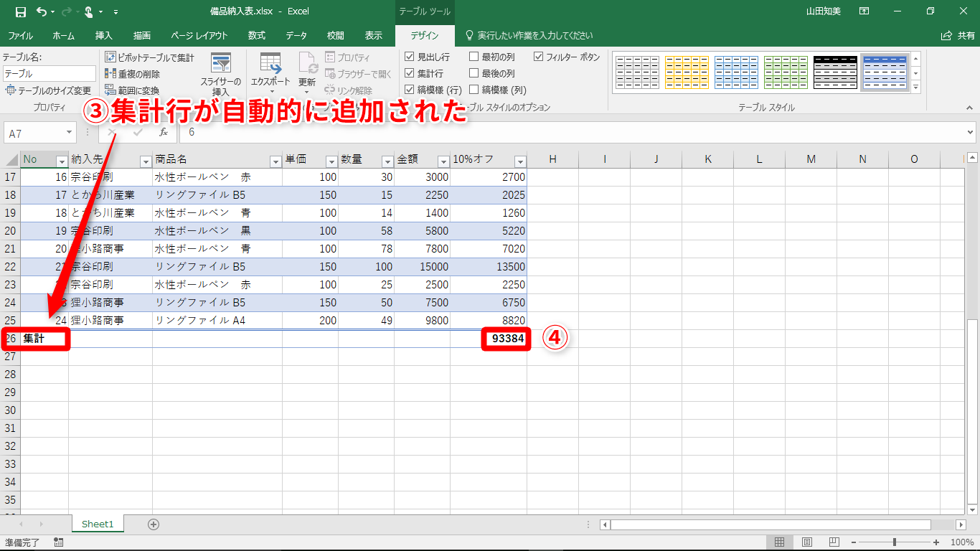Viewport: 980px width, 551px height.
Task: Pick the orange table style thumbnail
Action: tap(687, 72)
